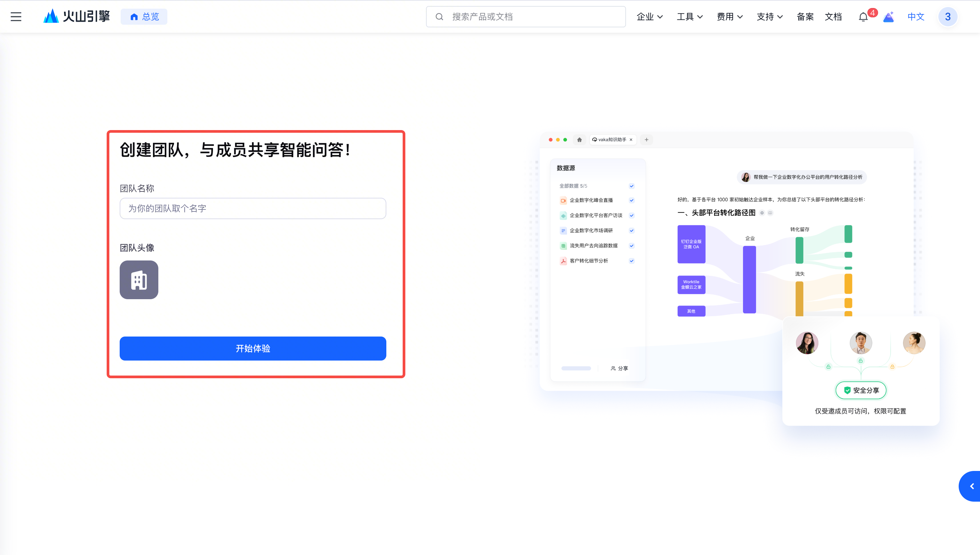Click the second small icon after 头部平台转化路径图

point(770,213)
